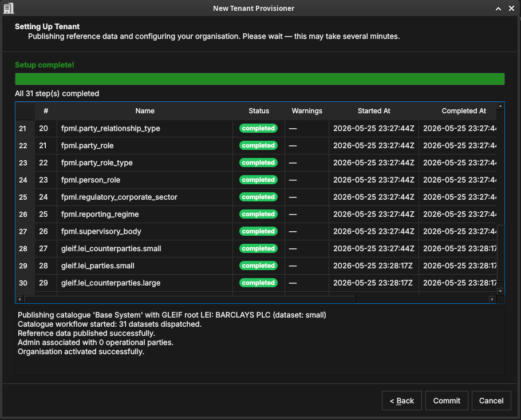Click 'All 31 step(s) completed' text
The width and height of the screenshot is (521, 420).
click(57, 94)
